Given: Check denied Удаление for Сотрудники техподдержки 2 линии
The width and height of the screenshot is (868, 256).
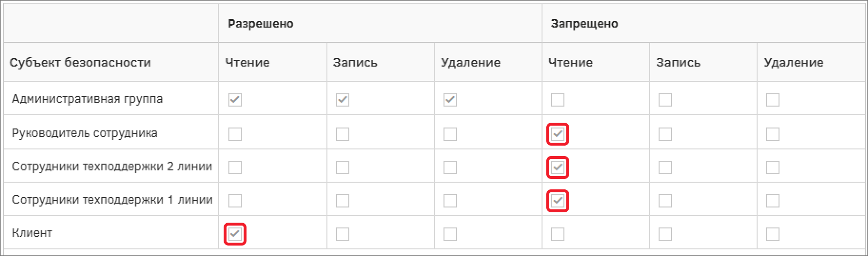Looking at the screenshot, I should pyautogui.click(x=773, y=167).
